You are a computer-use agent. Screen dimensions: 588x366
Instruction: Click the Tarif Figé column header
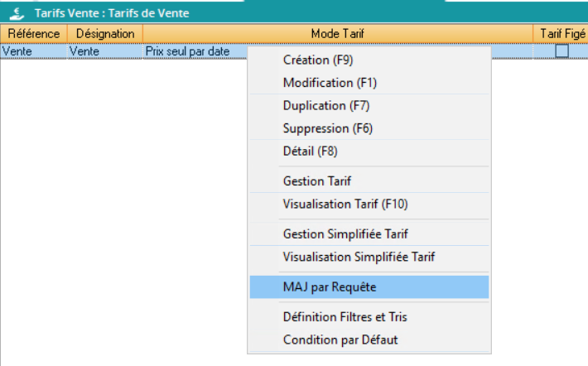(562, 33)
